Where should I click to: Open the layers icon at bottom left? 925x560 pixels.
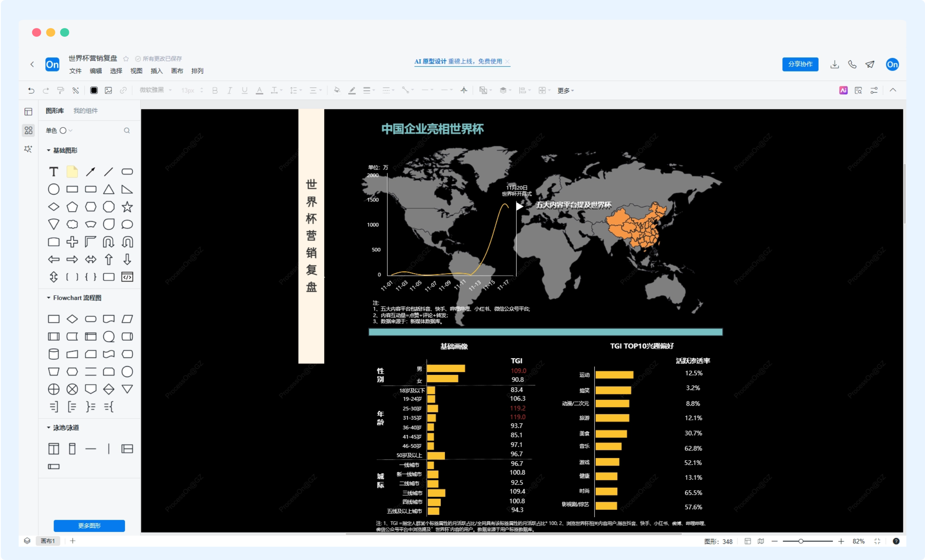point(27,541)
